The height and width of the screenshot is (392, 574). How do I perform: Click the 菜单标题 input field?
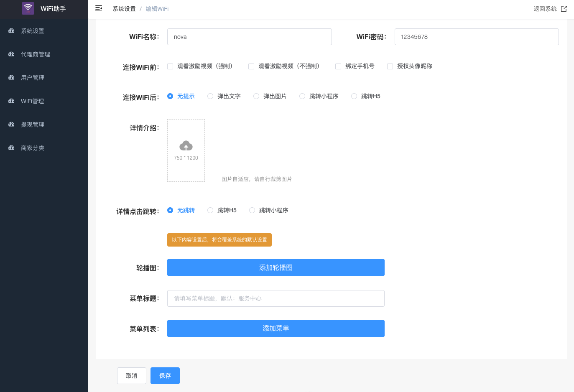pyautogui.click(x=276, y=298)
